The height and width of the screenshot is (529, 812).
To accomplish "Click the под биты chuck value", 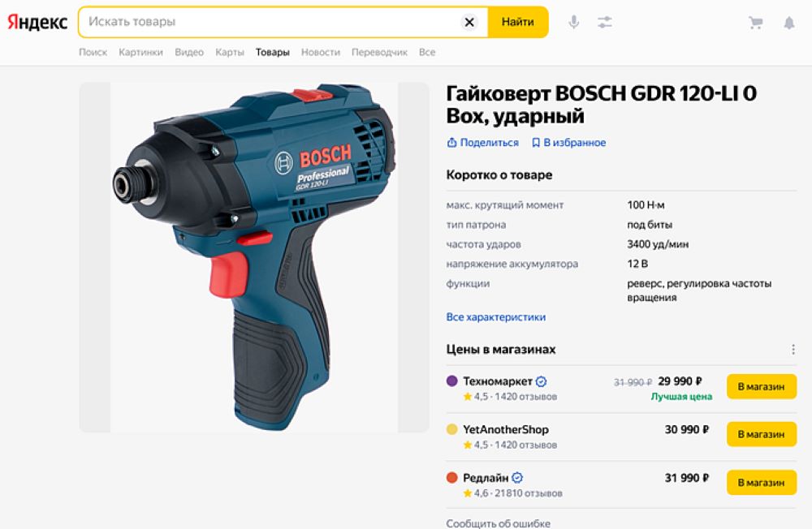I will click(x=650, y=225).
